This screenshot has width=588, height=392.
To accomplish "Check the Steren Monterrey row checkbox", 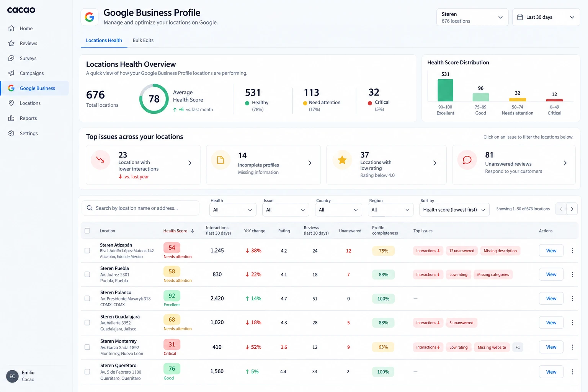I will coord(87,347).
